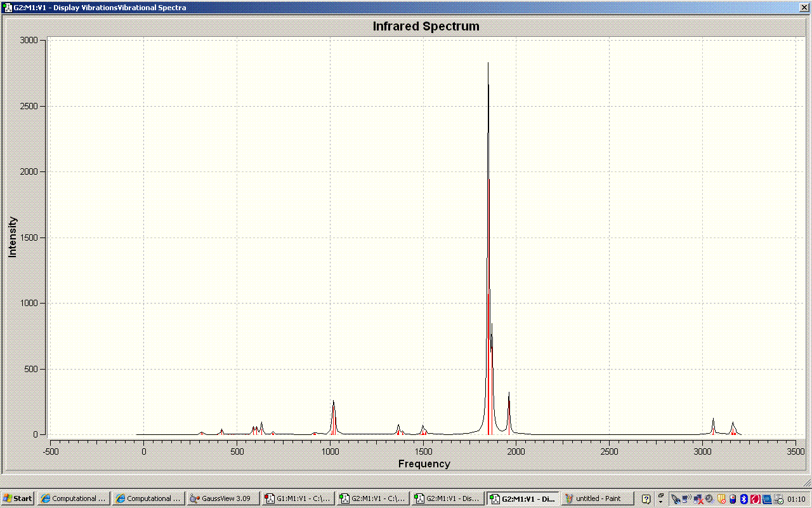Click the help question-mark tray icon

click(x=646, y=499)
